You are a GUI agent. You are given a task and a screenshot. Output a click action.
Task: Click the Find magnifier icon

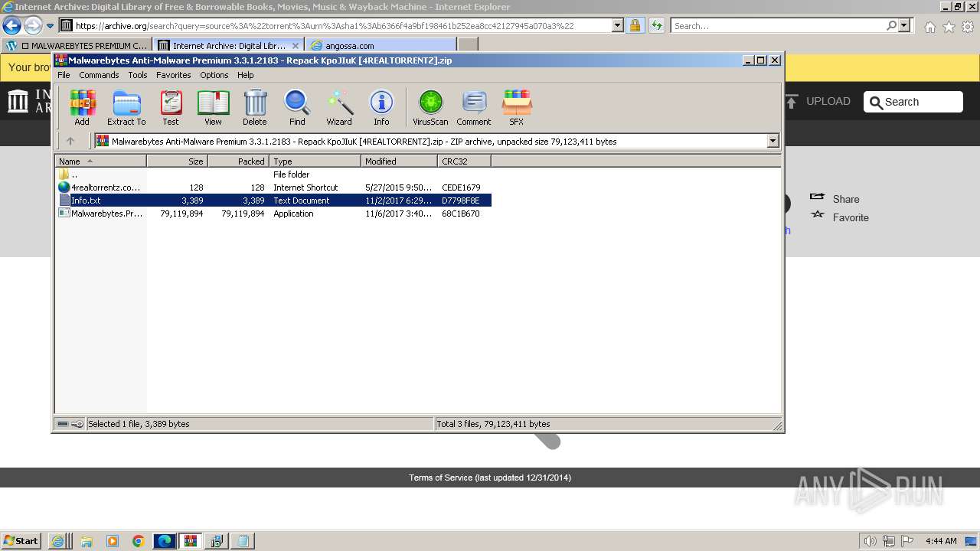tap(297, 107)
